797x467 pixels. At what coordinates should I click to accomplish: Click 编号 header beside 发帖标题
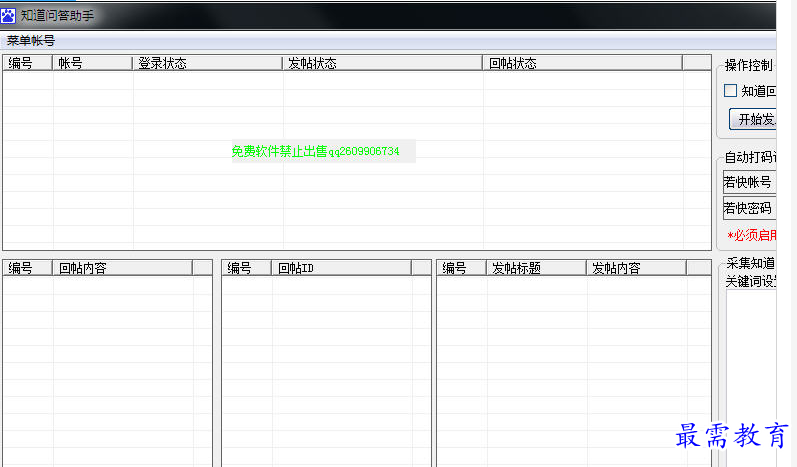coord(462,268)
